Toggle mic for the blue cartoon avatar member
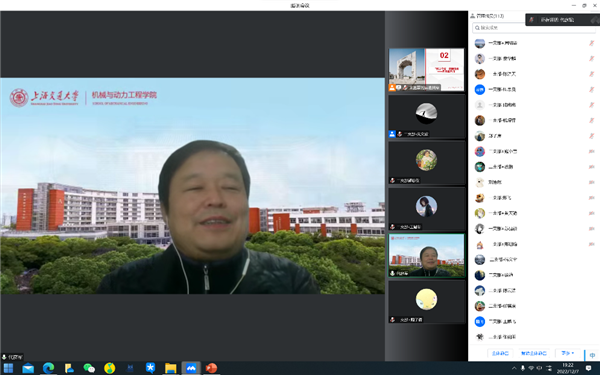600x375 pixels. pos(592,151)
